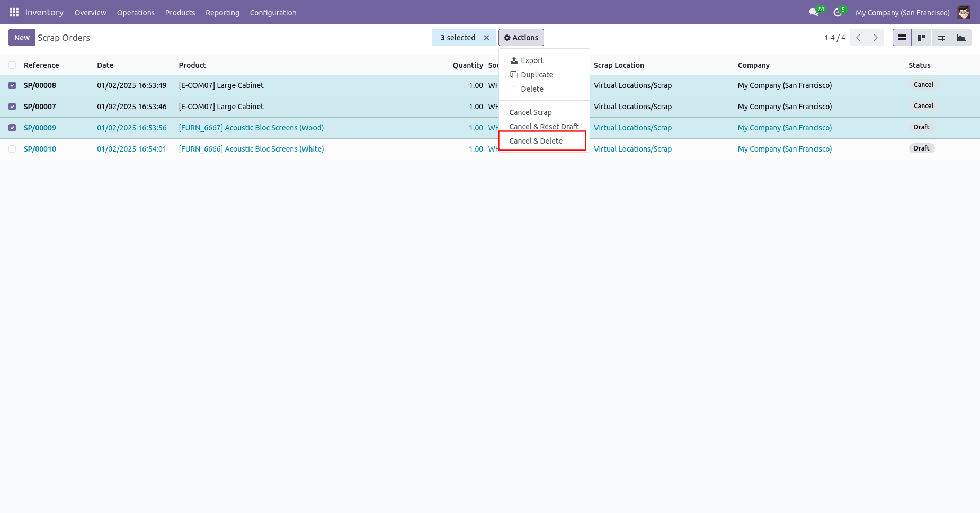
Task: Click the 1-4 / 4 pager counter
Action: point(835,38)
